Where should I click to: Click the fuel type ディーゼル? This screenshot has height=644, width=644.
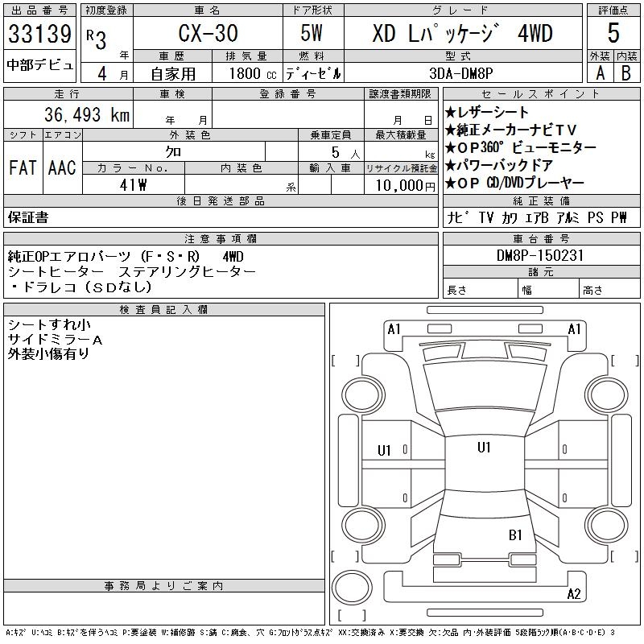(x=313, y=73)
